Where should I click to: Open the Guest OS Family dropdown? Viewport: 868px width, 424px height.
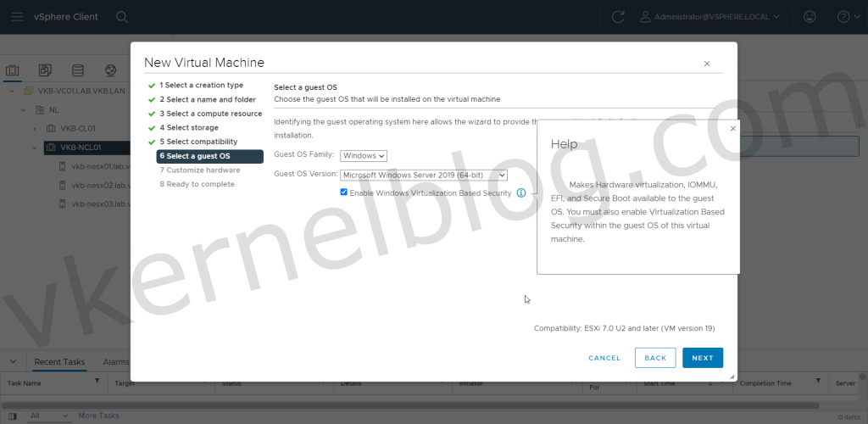coord(364,156)
